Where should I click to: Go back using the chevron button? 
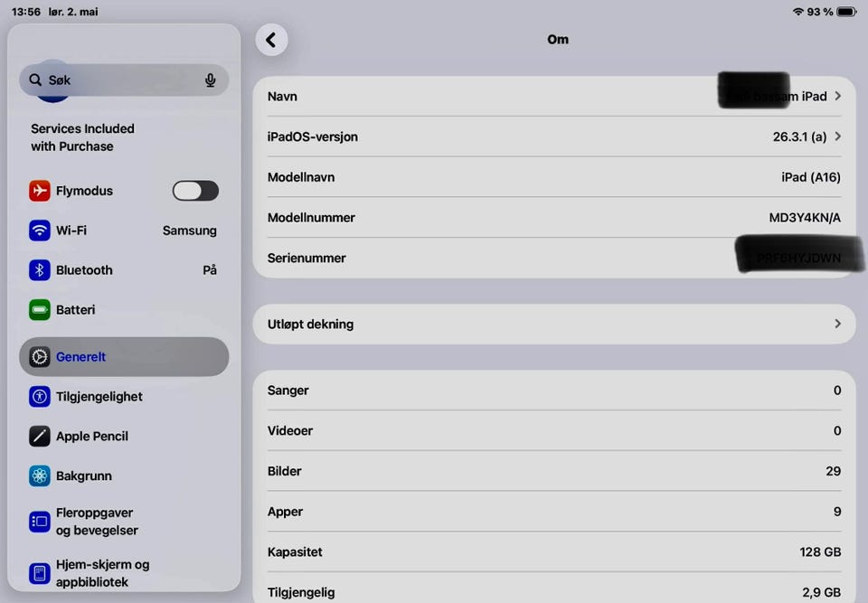coord(271,40)
